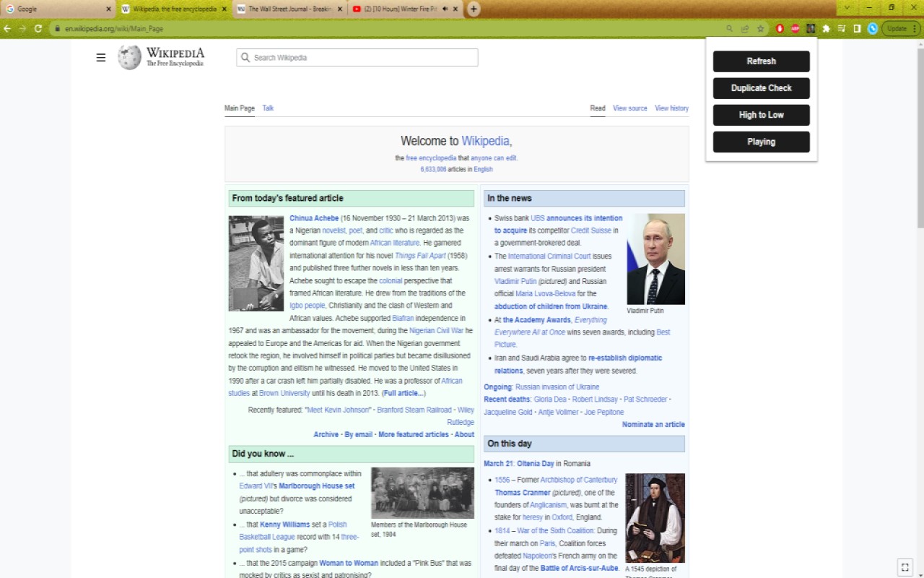Screen dimensions: 924x578
Task: Open the Russian invasion of Ukraine link
Action: click(557, 387)
